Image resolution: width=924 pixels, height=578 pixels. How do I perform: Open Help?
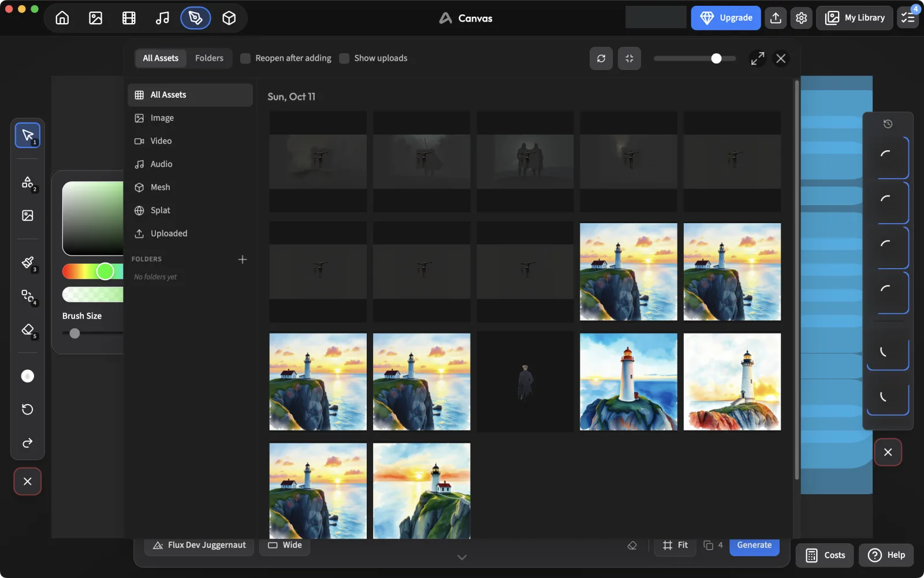[x=886, y=555]
